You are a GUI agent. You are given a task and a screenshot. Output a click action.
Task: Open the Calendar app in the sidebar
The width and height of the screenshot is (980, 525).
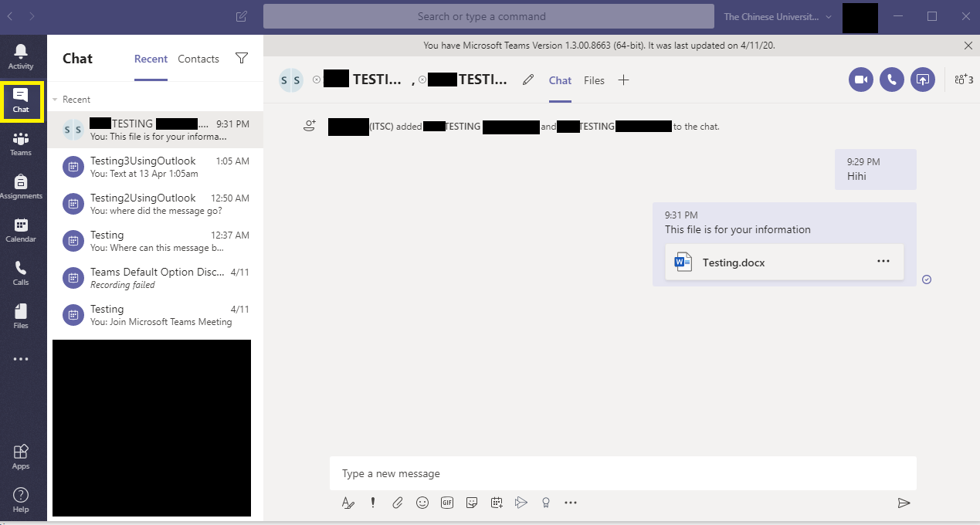click(21, 230)
